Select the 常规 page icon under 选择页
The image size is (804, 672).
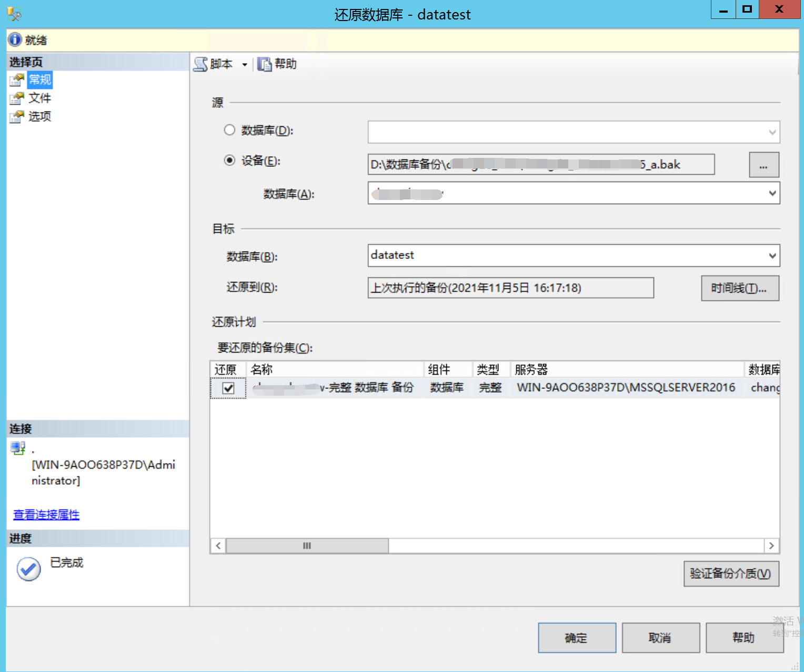click(x=16, y=79)
